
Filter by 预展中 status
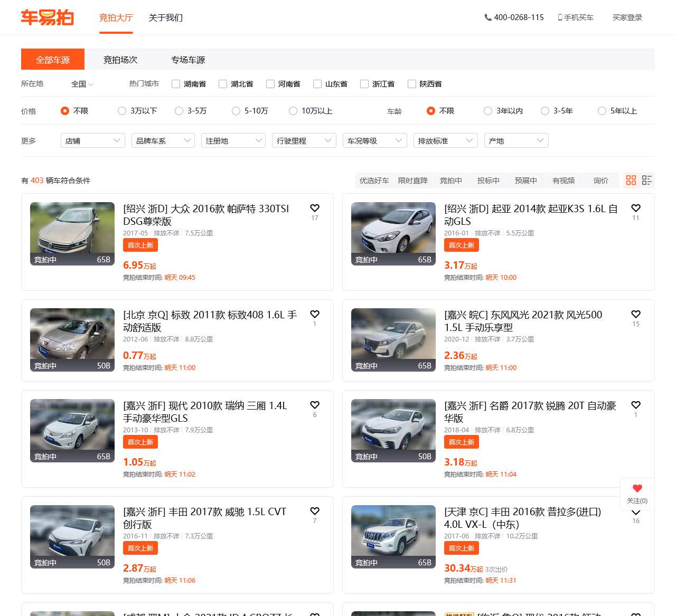[526, 181]
